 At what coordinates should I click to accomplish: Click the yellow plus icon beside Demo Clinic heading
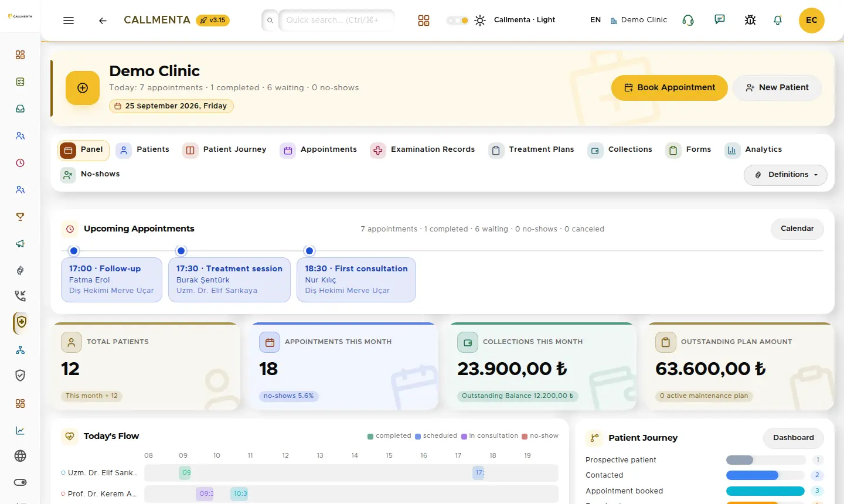(x=83, y=88)
